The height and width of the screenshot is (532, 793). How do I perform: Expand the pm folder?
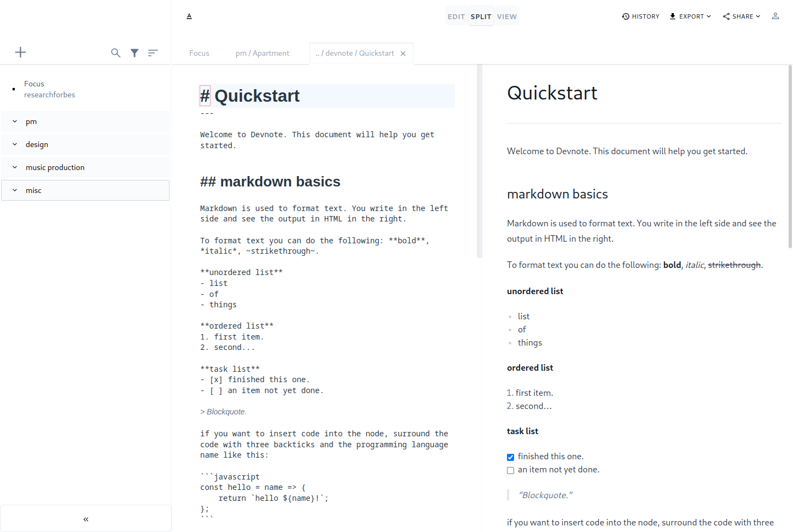(15, 121)
